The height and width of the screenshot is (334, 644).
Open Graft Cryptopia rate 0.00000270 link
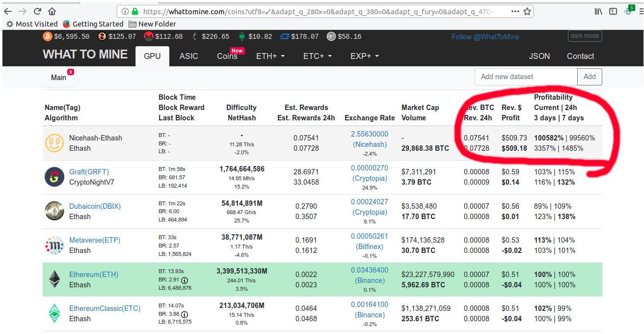370,173
